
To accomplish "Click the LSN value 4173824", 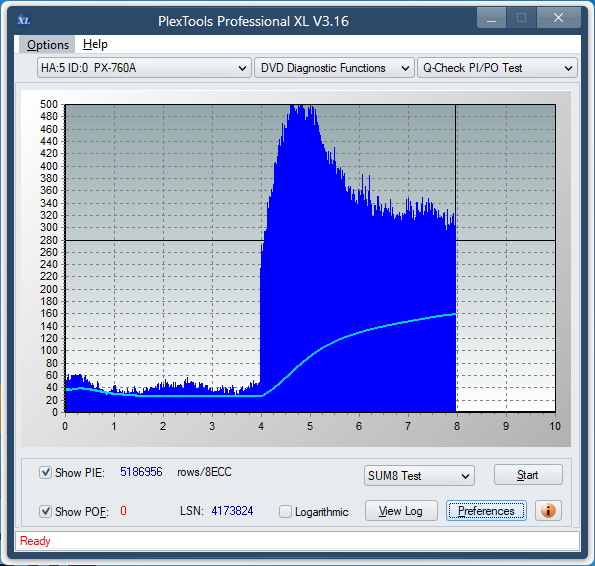I will coord(232,511).
